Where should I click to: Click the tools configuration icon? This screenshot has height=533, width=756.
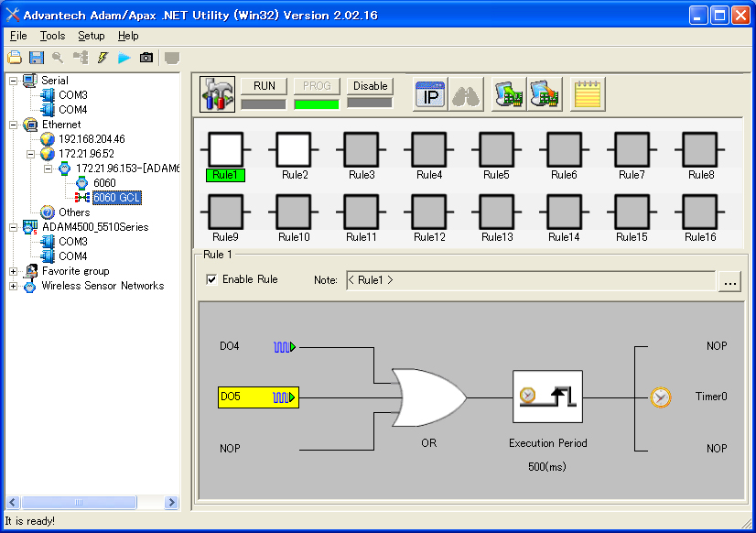point(217,94)
